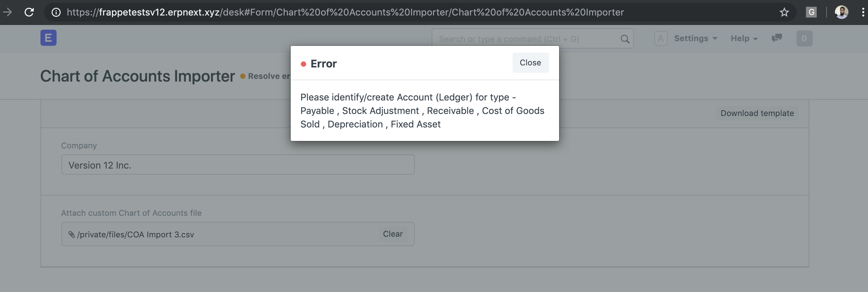The height and width of the screenshot is (292, 868).
Task: Reload the page with the refresh icon
Action: pos(29,12)
